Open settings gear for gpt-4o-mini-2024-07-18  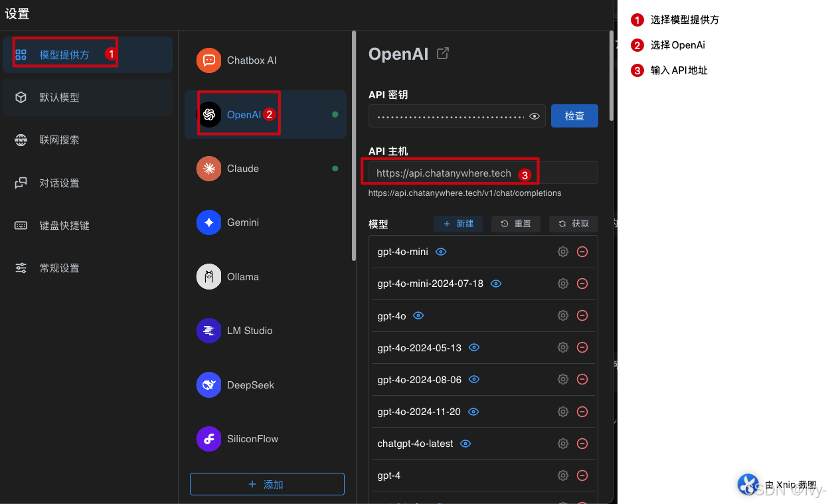[x=563, y=284]
